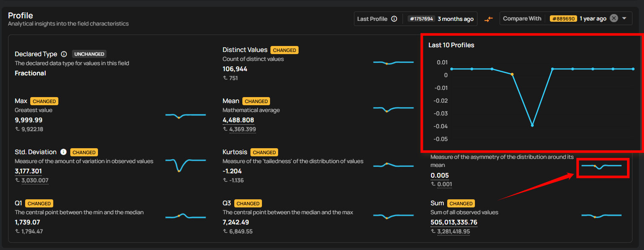Open the Compare With dropdown arrow
Screen dimensions: 644x250
[624, 19]
